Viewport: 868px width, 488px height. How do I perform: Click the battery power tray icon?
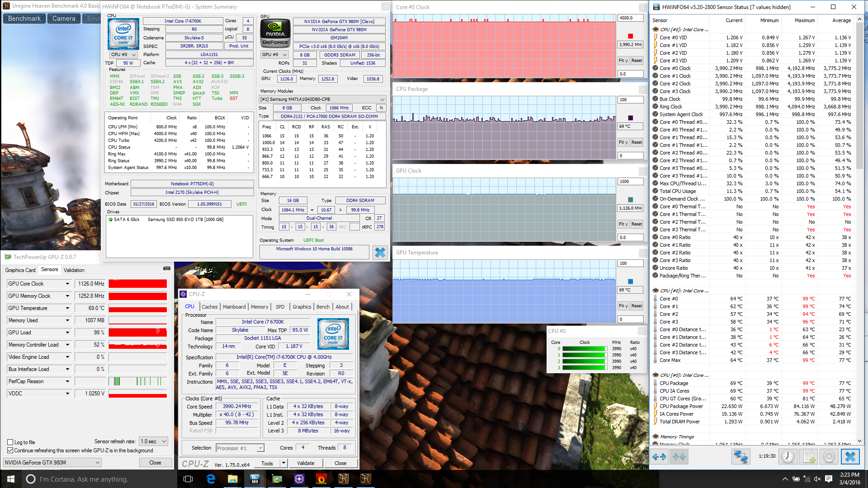(796, 479)
